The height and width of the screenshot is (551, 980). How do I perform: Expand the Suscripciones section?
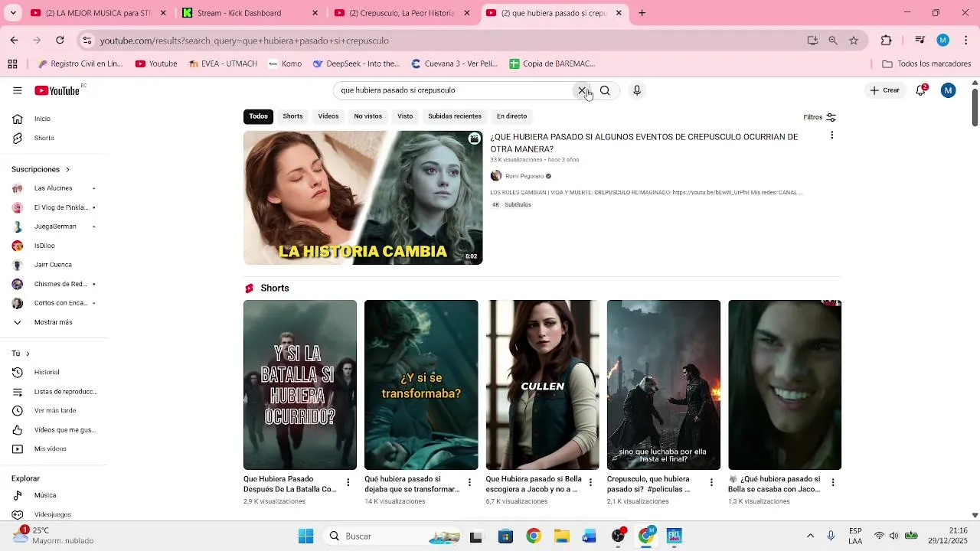[41, 169]
